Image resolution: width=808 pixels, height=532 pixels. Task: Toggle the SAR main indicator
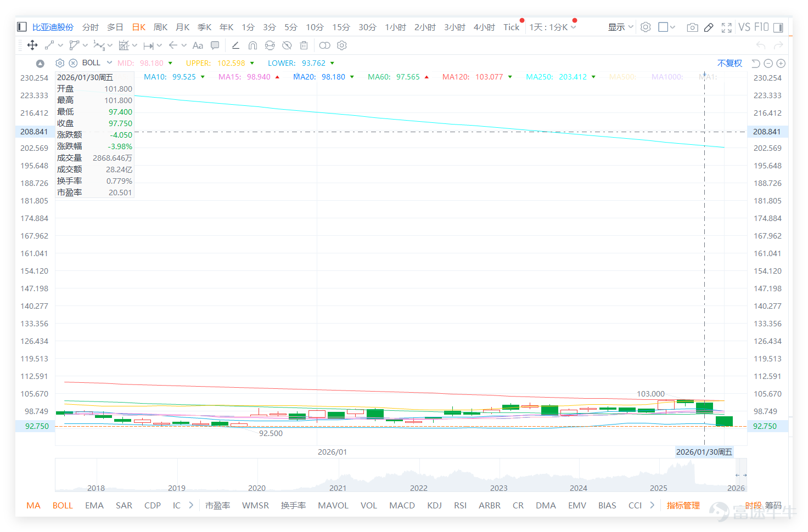pos(124,505)
